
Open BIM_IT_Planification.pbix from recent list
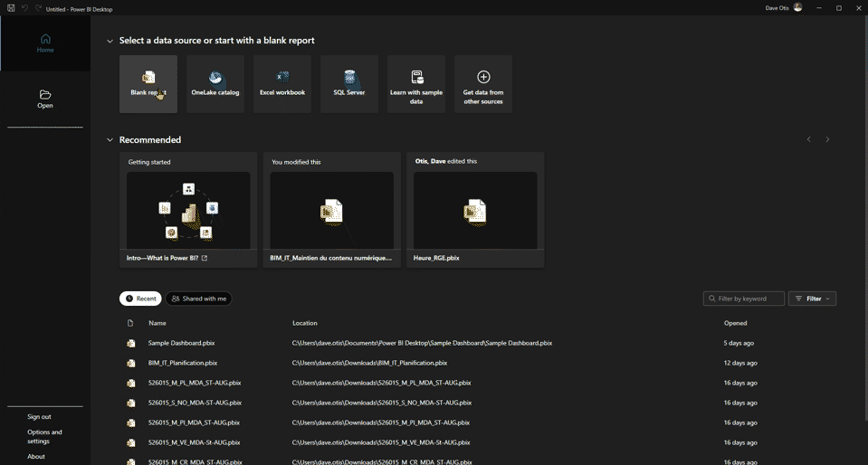tap(183, 363)
